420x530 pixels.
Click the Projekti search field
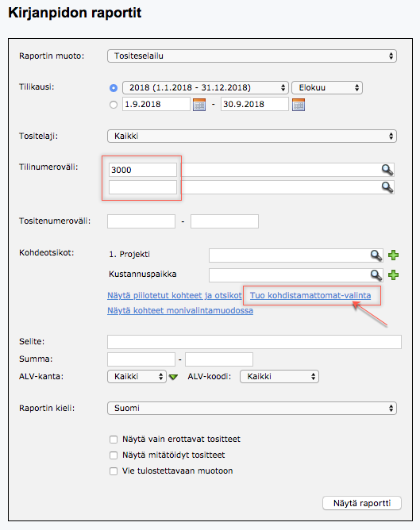(x=296, y=255)
